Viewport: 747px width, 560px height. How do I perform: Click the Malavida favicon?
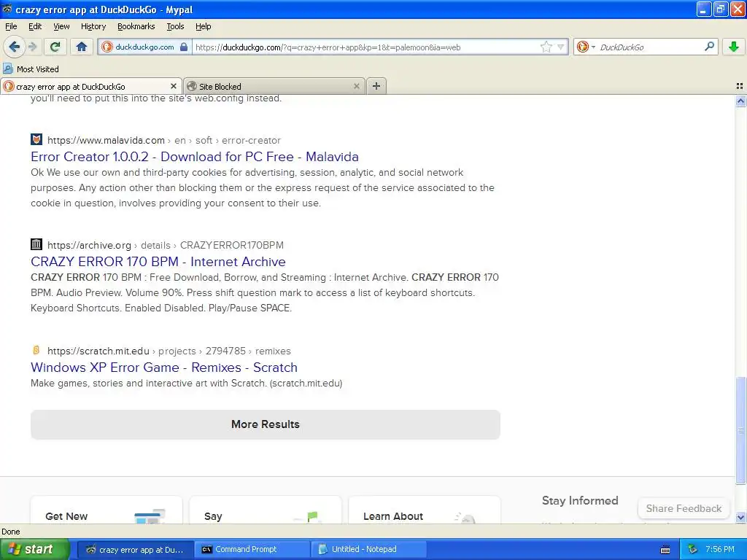[x=36, y=139]
